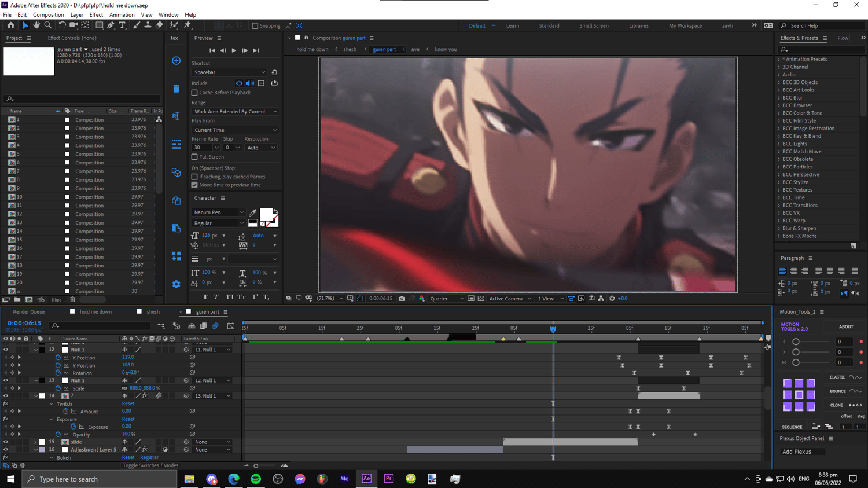Reset the Exposure effect

pos(128,419)
